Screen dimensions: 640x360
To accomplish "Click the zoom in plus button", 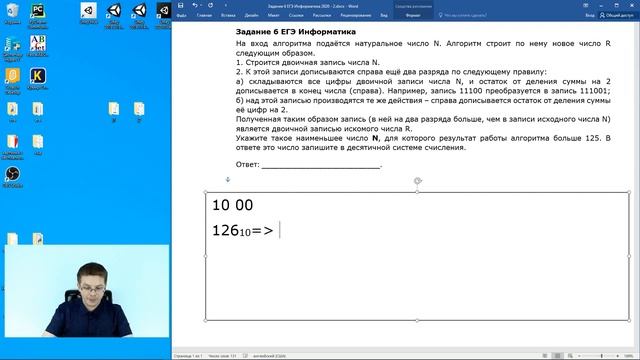I will [x=618, y=356].
